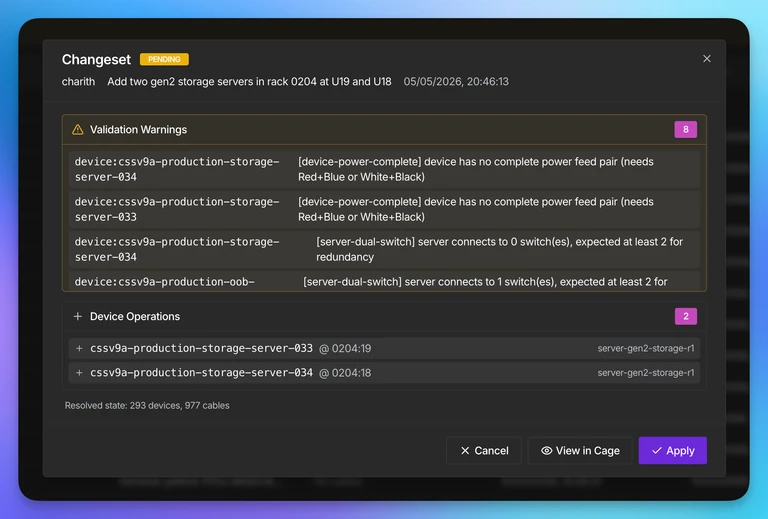Click the changeset description about rack 0204
768x519 pixels.
[x=249, y=82]
